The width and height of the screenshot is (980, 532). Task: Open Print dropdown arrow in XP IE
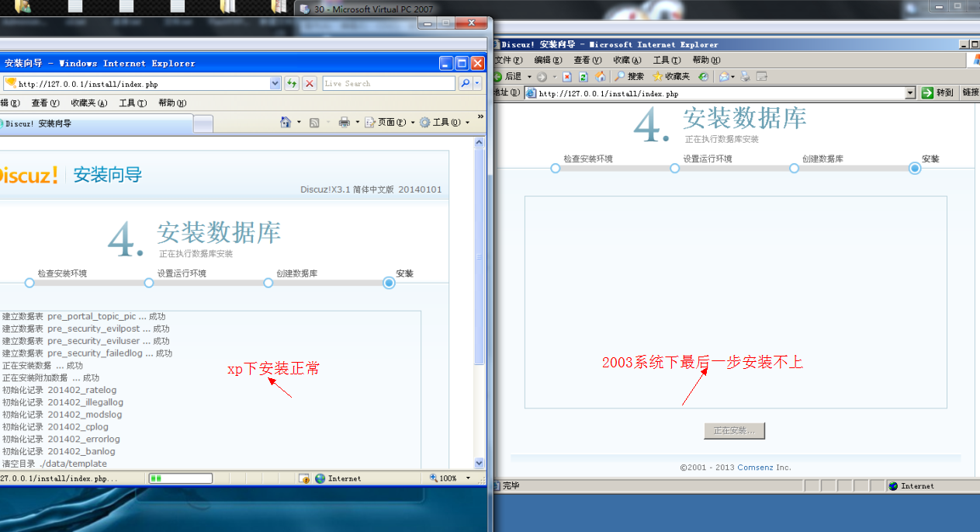point(358,122)
